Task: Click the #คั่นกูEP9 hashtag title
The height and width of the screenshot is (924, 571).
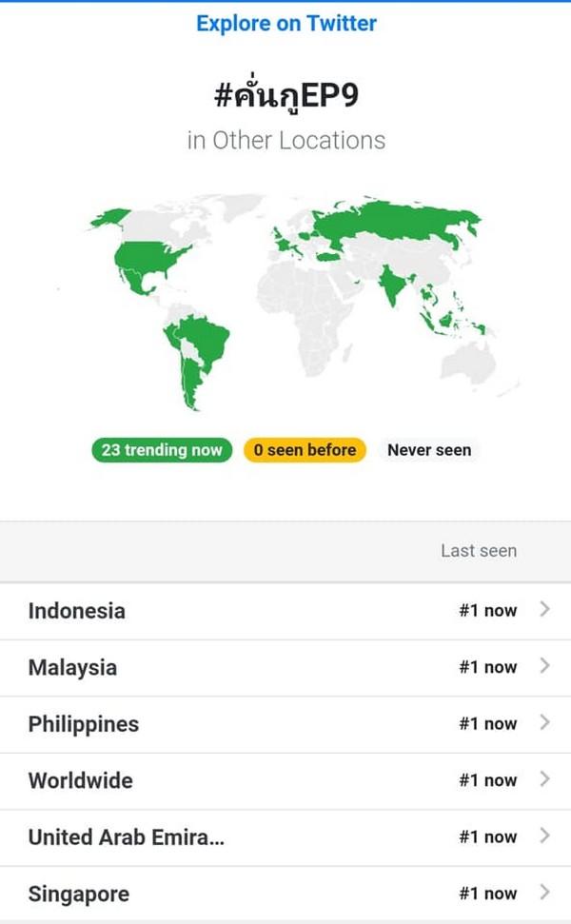Action: point(286,95)
